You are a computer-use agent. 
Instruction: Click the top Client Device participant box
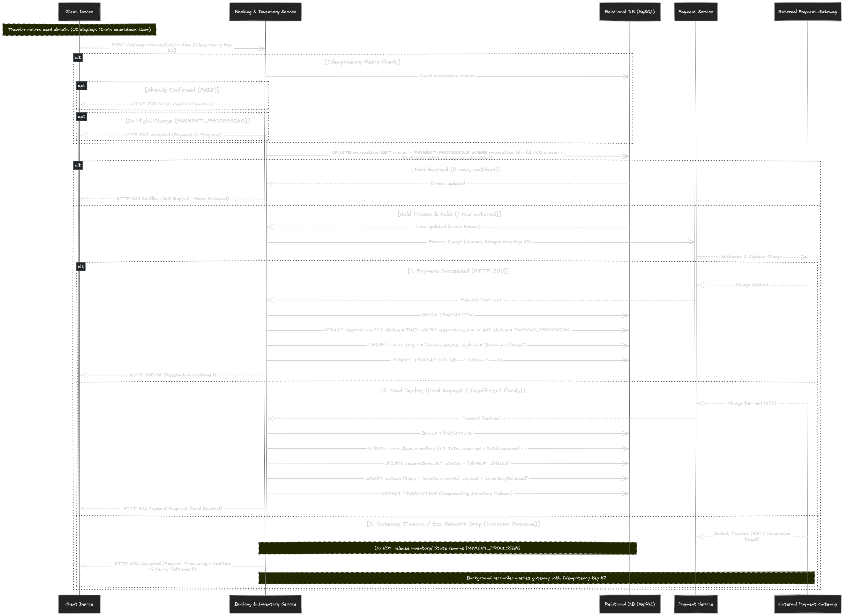click(x=79, y=12)
